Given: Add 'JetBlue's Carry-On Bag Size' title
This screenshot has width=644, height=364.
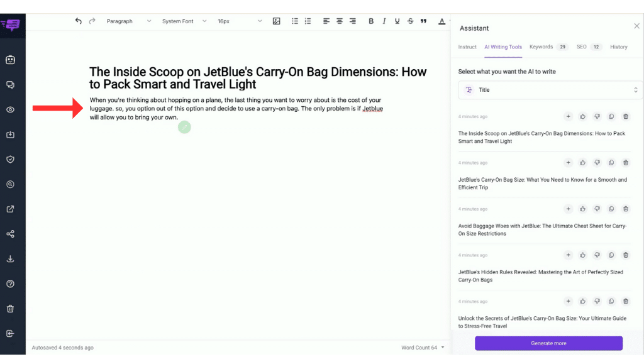Looking at the screenshot, I should [568, 163].
